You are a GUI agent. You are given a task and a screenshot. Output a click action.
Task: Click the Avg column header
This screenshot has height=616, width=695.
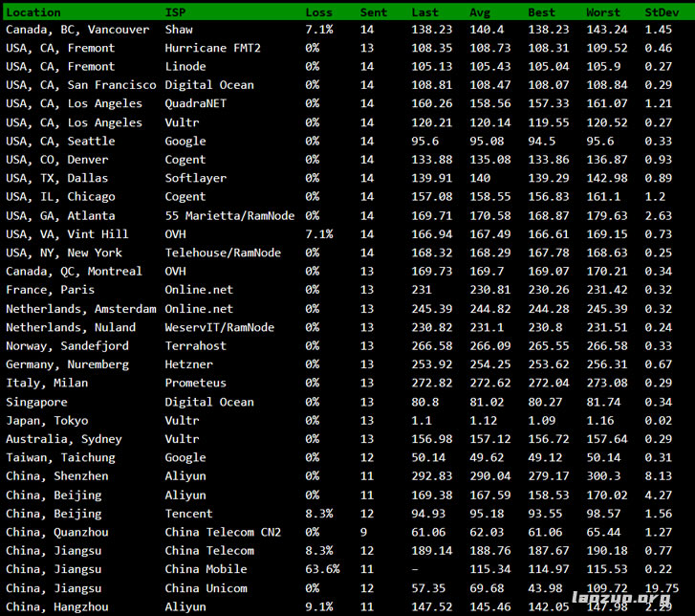click(480, 12)
